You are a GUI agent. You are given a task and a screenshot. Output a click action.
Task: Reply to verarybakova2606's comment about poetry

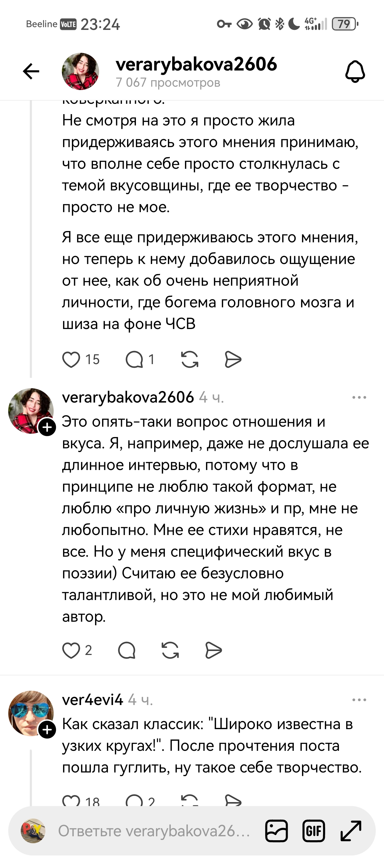pos(127,650)
